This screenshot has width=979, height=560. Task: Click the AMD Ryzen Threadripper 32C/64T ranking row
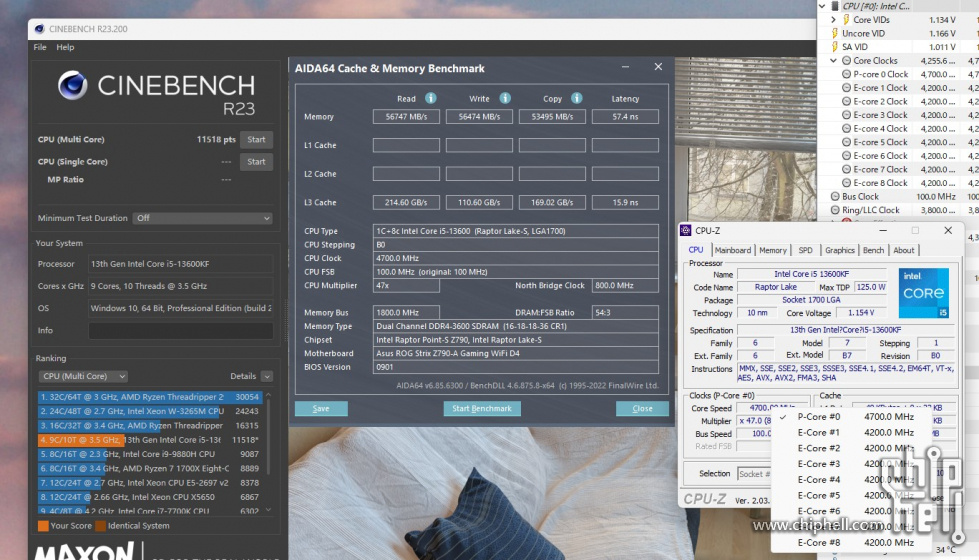(149, 396)
